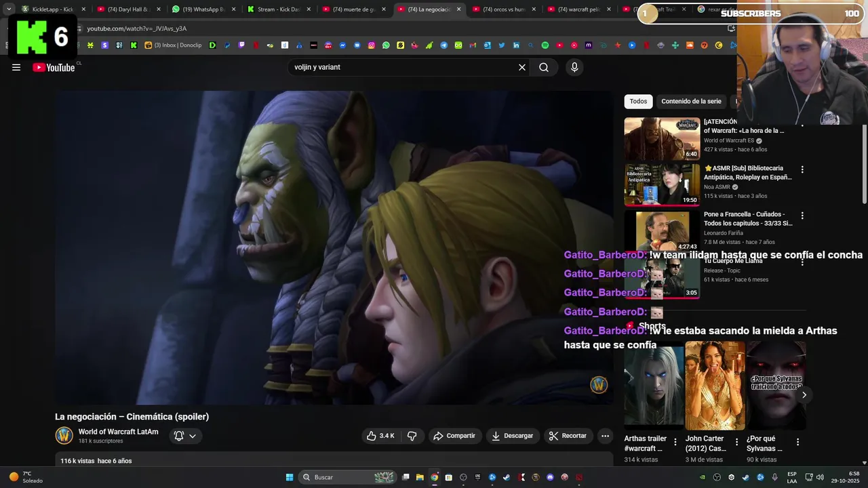
Task: Open the Instagram bookmark icon
Action: click(x=371, y=45)
